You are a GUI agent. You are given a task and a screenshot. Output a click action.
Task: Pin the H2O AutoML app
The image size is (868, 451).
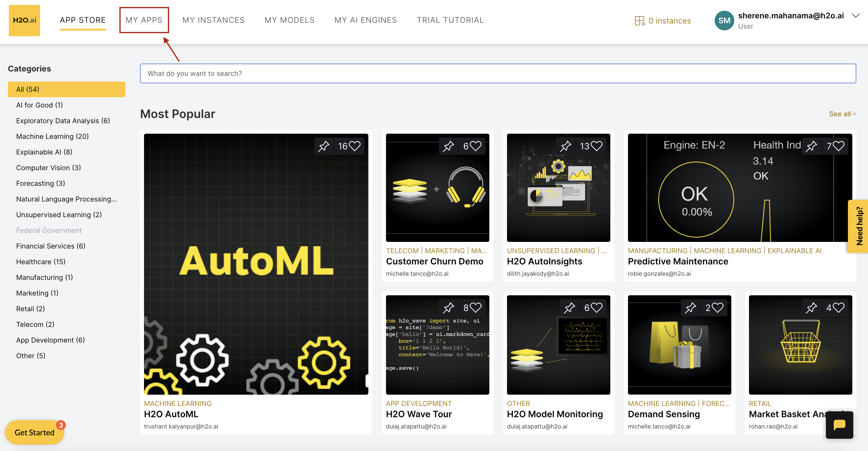(324, 146)
